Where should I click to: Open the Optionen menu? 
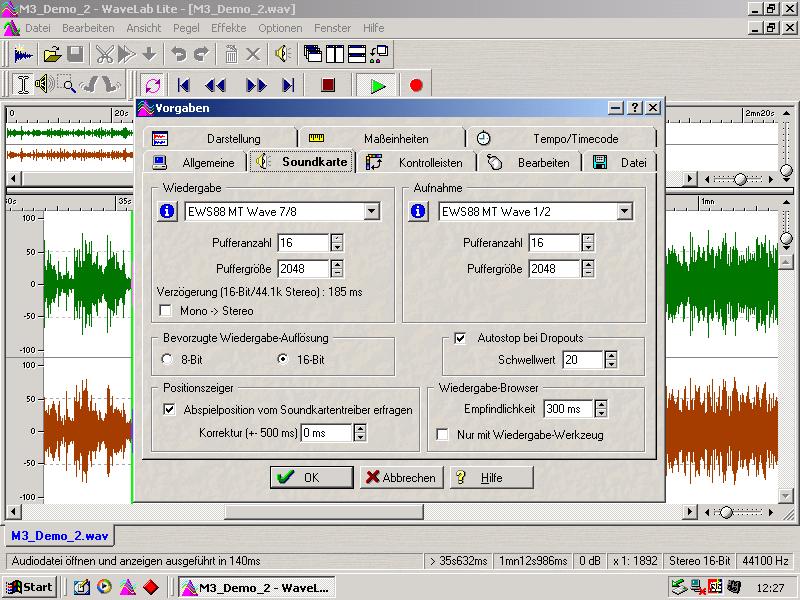pos(280,28)
